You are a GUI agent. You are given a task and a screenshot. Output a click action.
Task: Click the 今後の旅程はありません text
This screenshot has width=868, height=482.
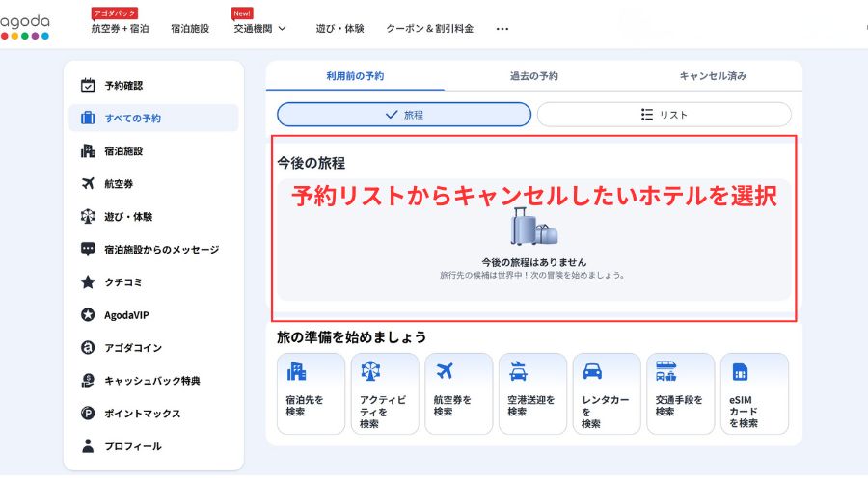coord(533,262)
